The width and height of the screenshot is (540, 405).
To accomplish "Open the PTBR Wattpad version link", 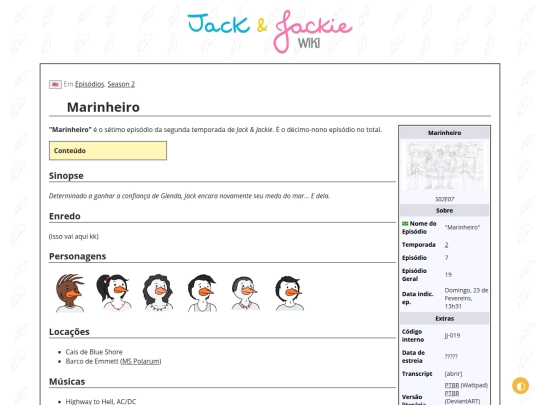I will (x=451, y=385).
